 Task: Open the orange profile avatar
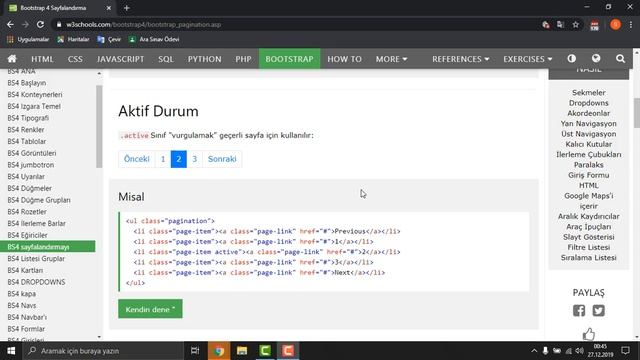click(x=616, y=24)
